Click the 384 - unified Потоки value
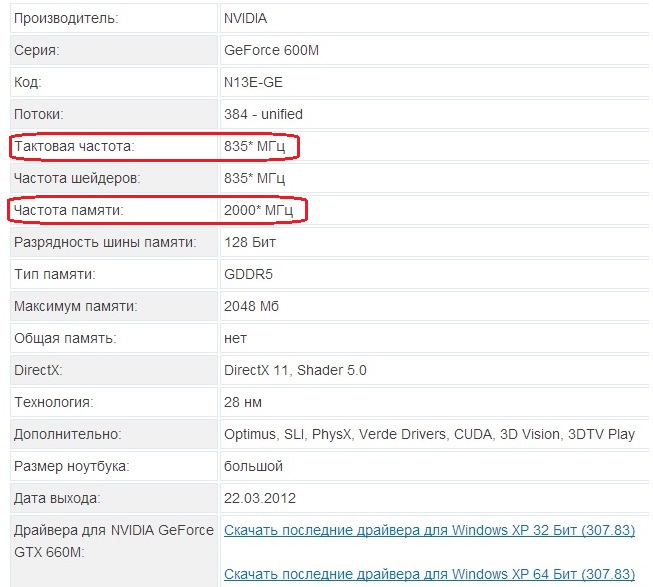The height and width of the screenshot is (587, 653). pyautogui.click(x=263, y=114)
